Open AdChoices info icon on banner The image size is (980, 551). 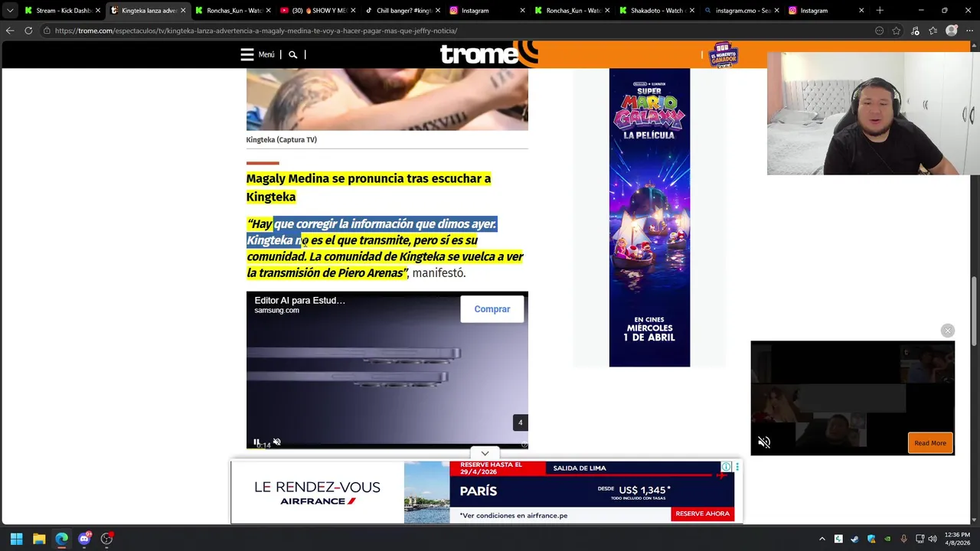point(726,467)
